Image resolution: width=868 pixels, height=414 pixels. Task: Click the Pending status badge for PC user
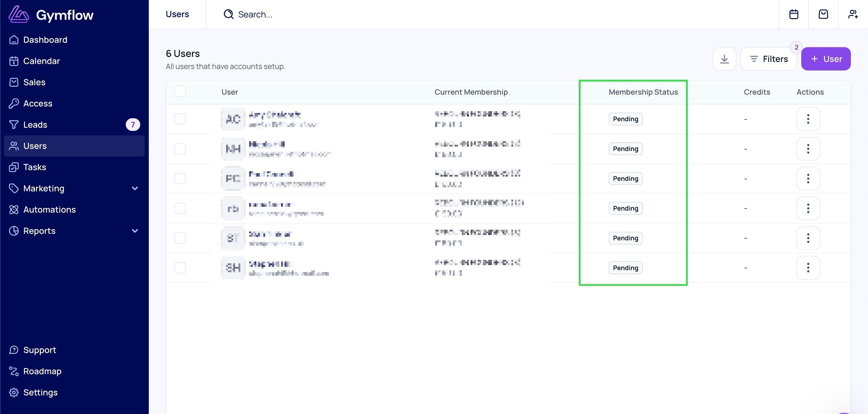625,178
